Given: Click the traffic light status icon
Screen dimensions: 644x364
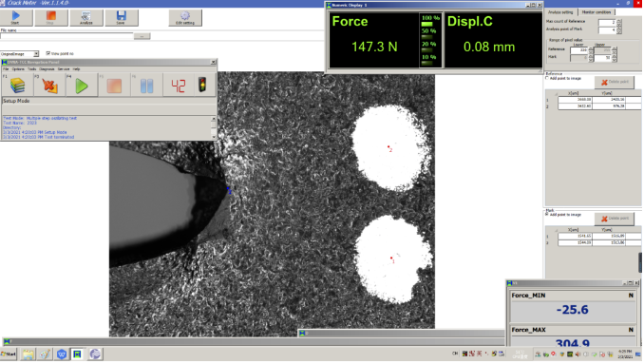Looking at the screenshot, I should point(202,85).
